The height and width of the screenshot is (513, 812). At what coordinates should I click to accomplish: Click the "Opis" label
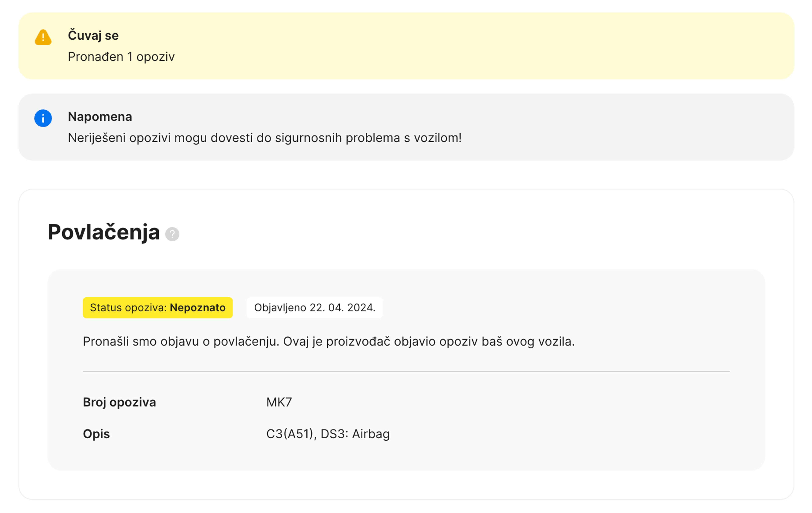point(96,434)
